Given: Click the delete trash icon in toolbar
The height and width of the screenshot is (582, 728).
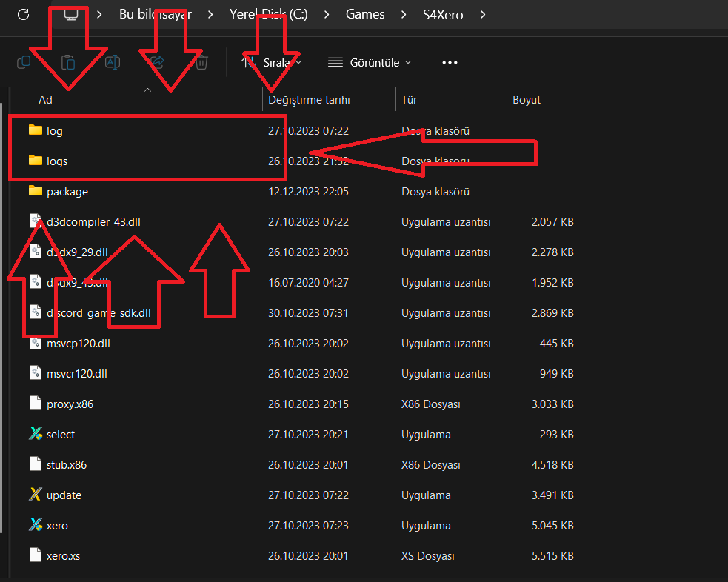Looking at the screenshot, I should tap(201, 63).
